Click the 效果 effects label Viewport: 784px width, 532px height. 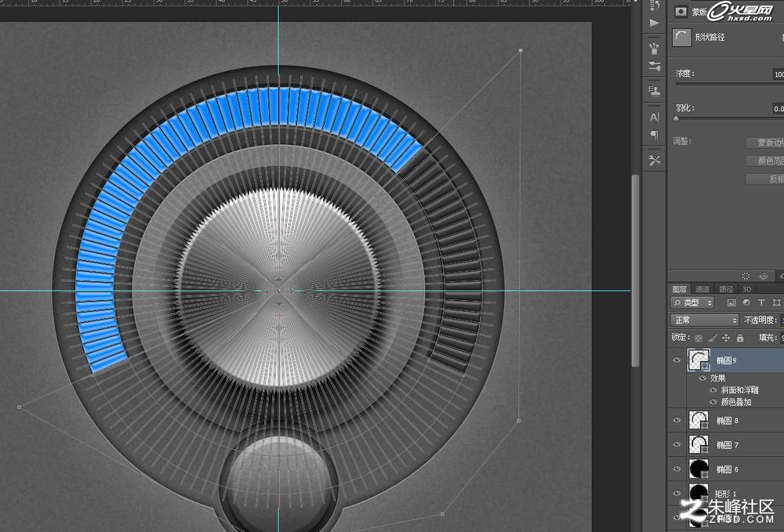tap(717, 378)
